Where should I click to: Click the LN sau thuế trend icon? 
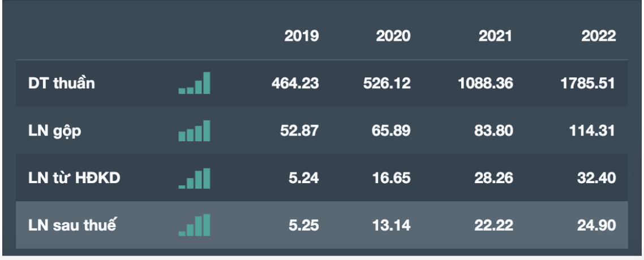pyautogui.click(x=194, y=226)
